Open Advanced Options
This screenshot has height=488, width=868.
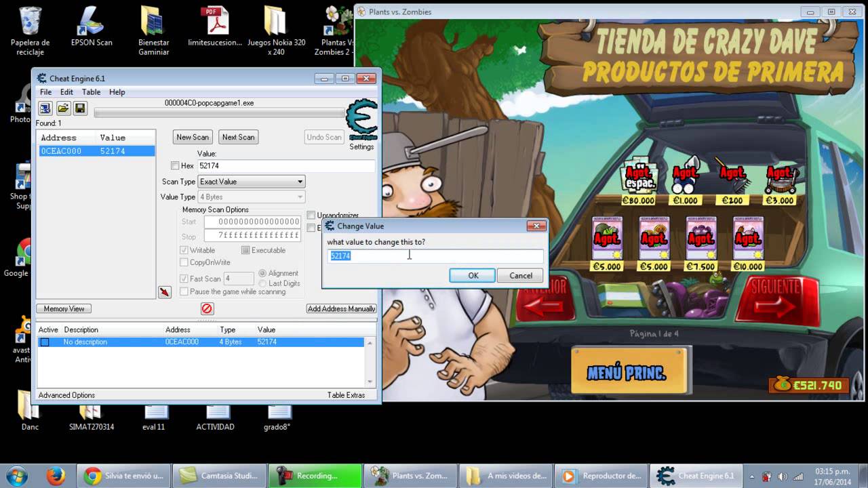click(x=66, y=395)
